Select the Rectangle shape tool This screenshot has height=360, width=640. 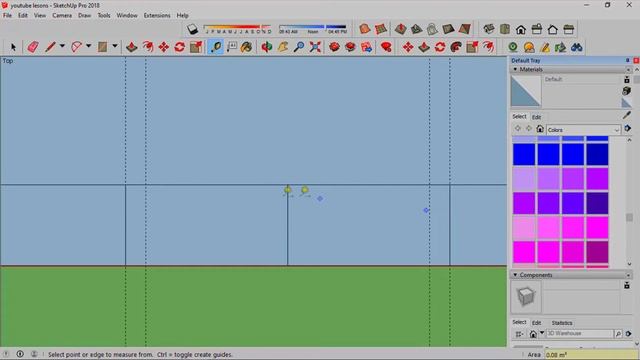(102, 47)
